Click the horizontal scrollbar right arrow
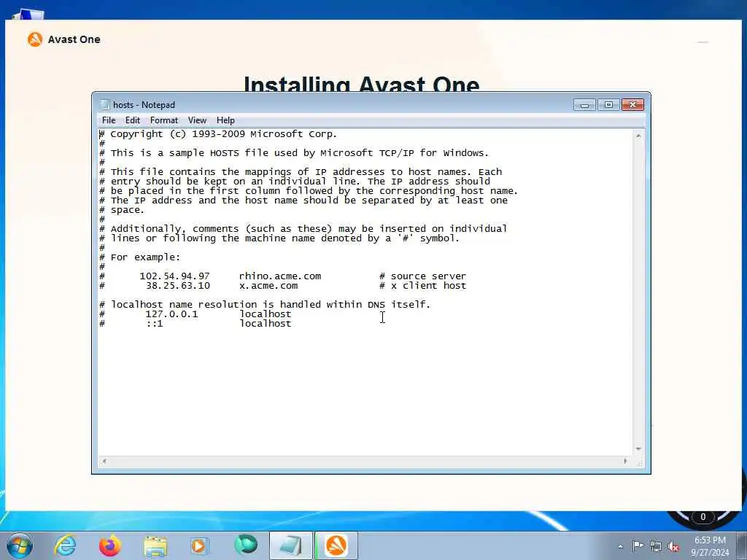Viewport: 747px width, 560px height. pyautogui.click(x=625, y=461)
